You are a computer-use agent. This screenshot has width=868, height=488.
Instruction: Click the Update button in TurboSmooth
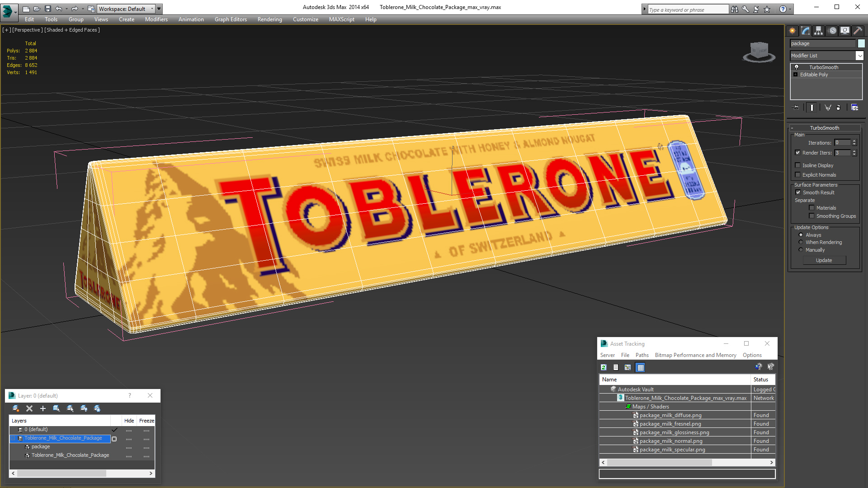[x=824, y=260]
